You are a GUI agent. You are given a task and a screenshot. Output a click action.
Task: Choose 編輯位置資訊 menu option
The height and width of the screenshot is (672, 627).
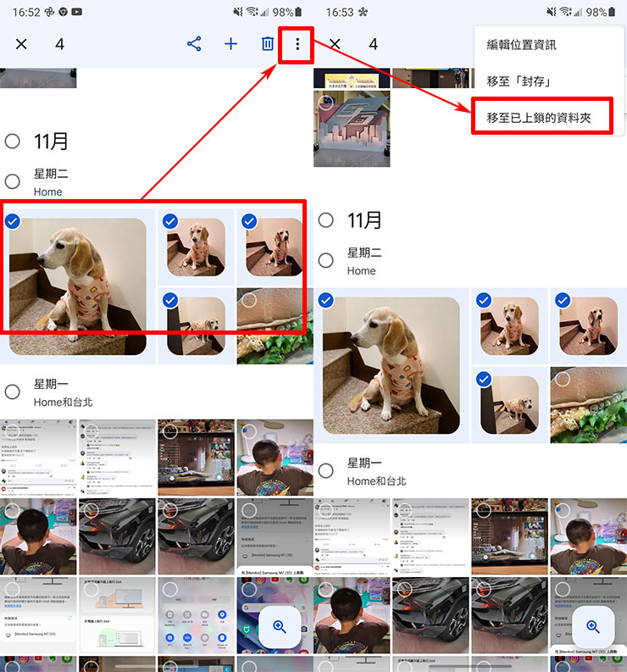coord(521,45)
